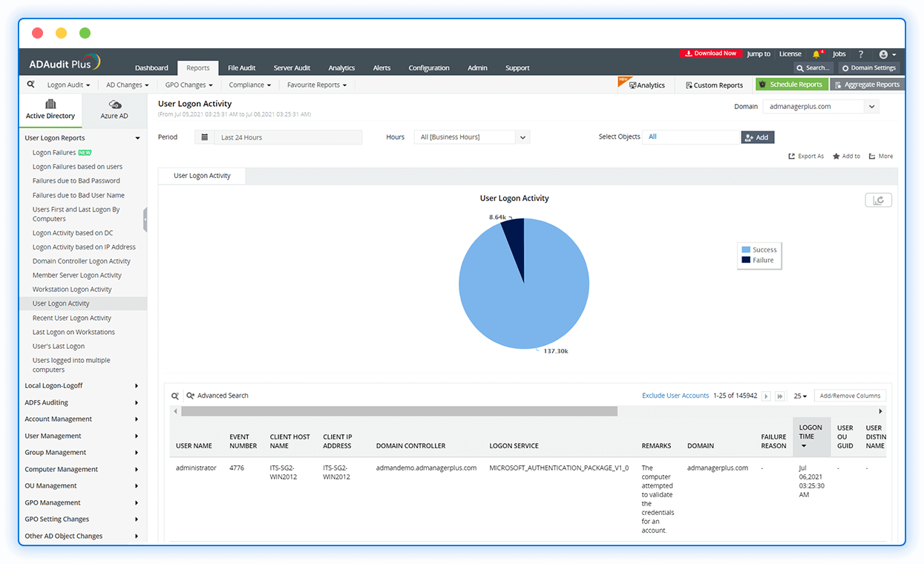Click the Export As icon
Screen dimensions: 924x564
click(x=793, y=157)
